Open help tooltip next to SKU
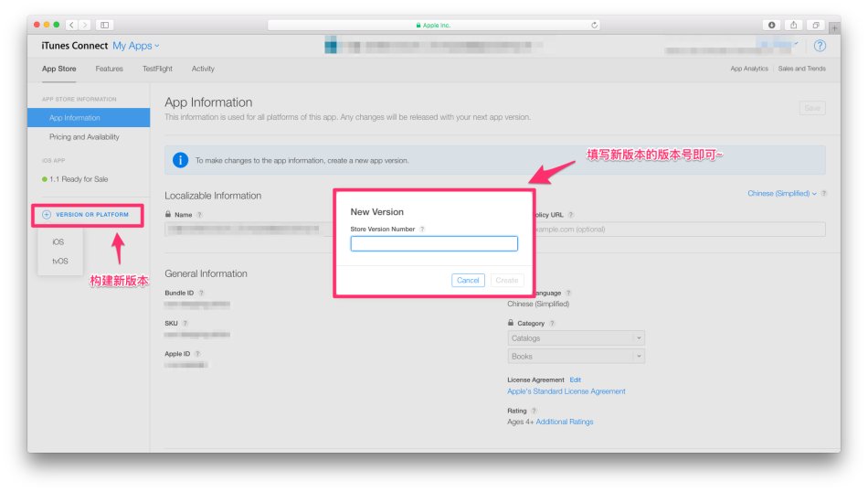Viewport: 868px width, 492px height. 185,324
